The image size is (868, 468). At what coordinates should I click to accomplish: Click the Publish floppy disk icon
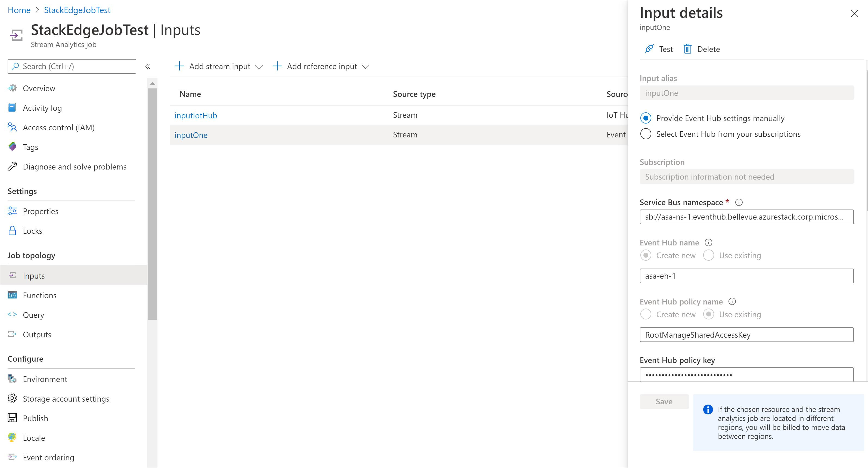[x=12, y=418]
